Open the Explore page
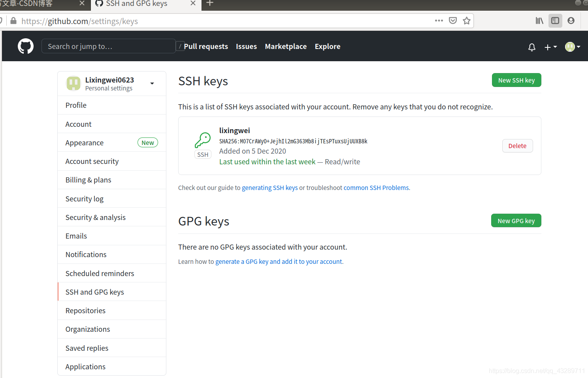The height and width of the screenshot is (378, 588). 328,46
